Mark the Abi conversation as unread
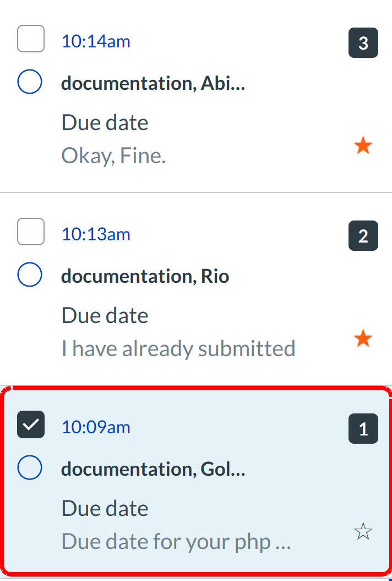Viewport: 392px width, 581px height. point(30,82)
